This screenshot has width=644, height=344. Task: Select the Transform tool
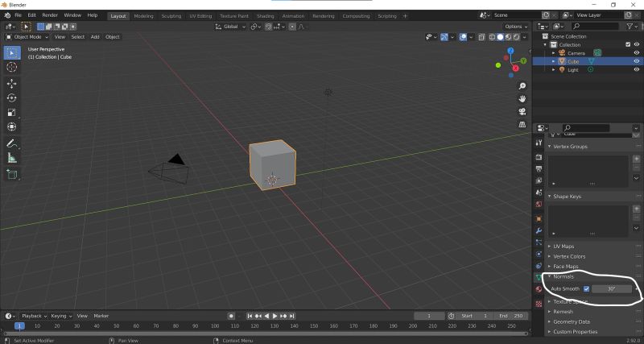pyautogui.click(x=12, y=127)
